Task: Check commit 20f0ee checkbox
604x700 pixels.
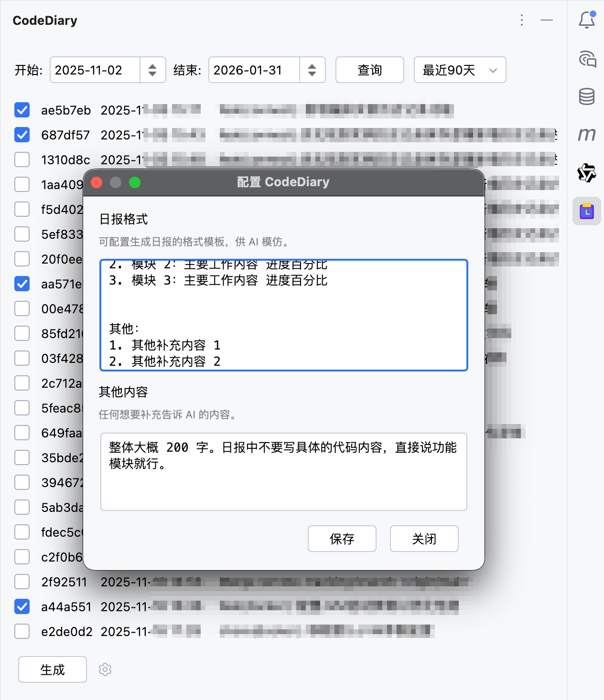Action: coord(22,259)
